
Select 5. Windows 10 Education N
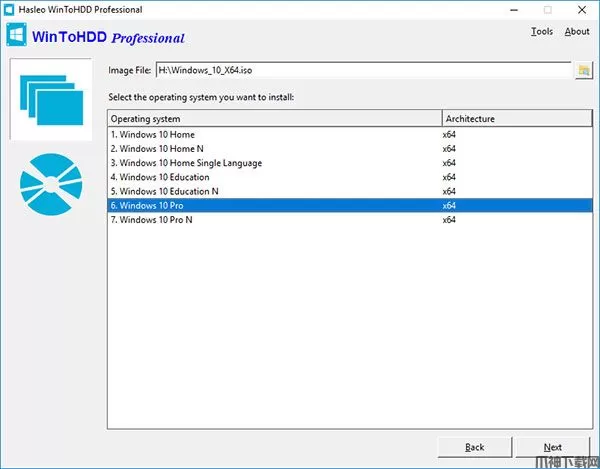point(350,191)
